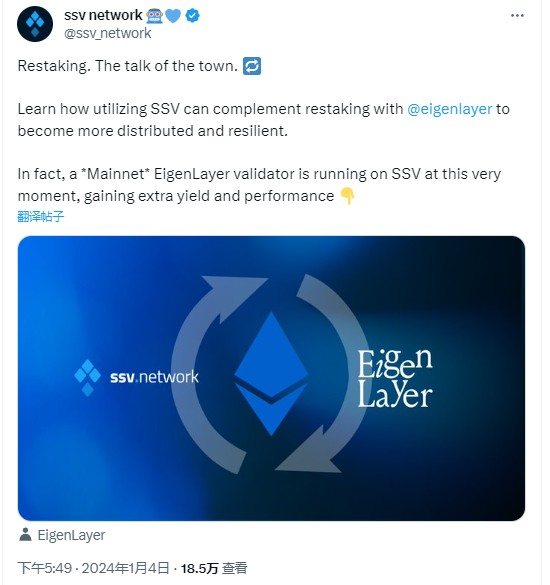Click the pointing-down hand emoji
550x585 pixels.
(x=347, y=195)
